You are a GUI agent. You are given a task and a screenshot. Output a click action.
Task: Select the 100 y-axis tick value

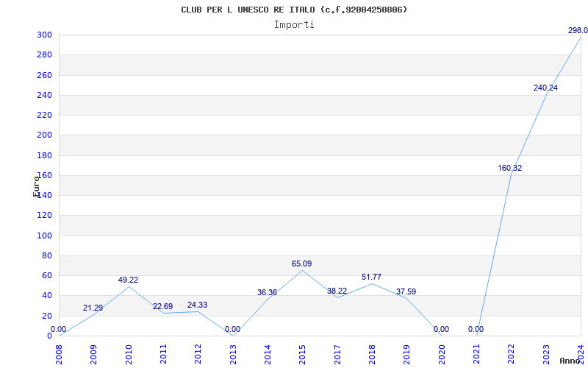click(43, 236)
